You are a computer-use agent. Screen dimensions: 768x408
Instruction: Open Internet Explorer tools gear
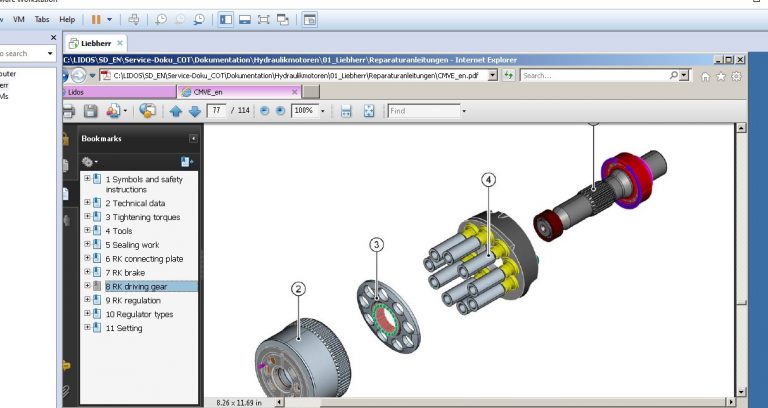point(736,76)
